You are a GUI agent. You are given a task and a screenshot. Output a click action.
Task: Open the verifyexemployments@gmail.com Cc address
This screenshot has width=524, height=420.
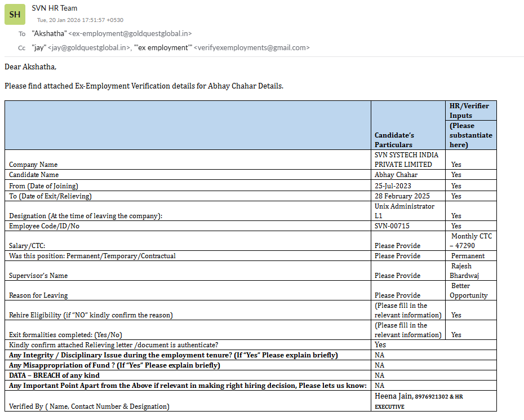click(251, 48)
